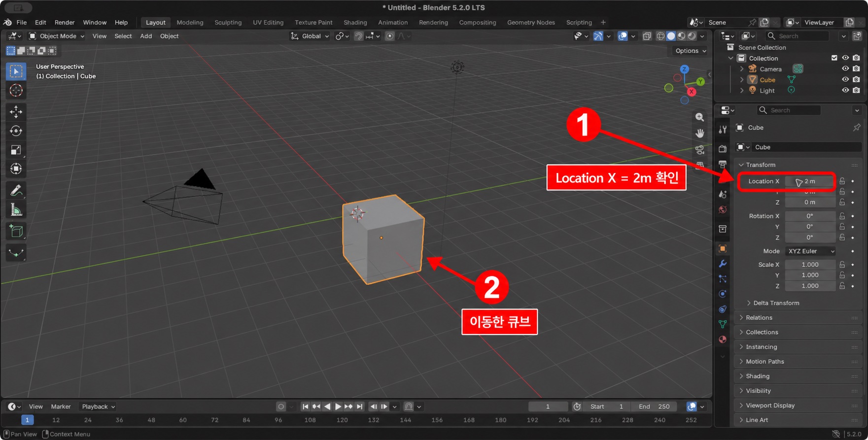Select the Transform tool
868x440 pixels.
click(16, 169)
